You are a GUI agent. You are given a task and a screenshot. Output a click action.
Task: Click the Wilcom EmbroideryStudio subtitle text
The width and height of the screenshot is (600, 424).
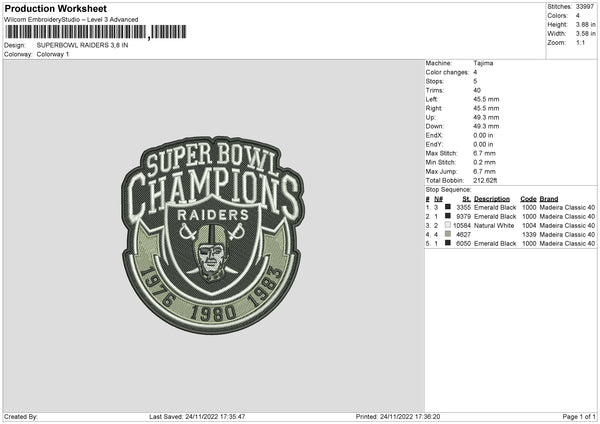pyautogui.click(x=71, y=20)
